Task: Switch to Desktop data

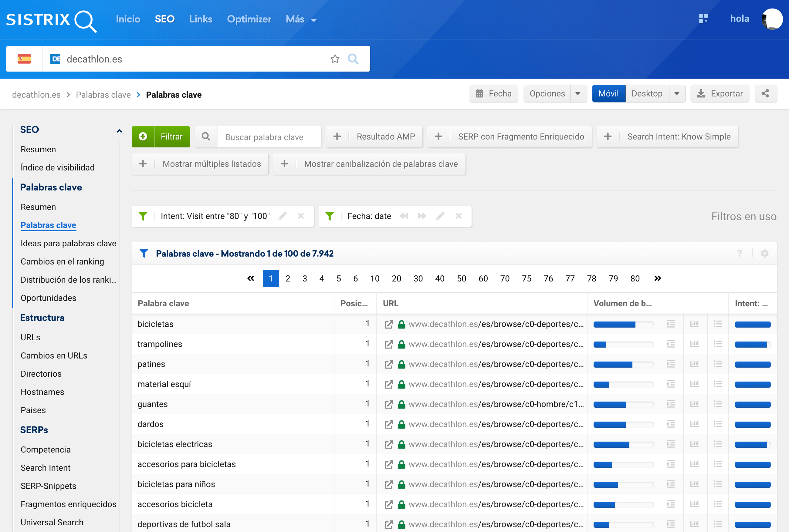Action: point(647,94)
